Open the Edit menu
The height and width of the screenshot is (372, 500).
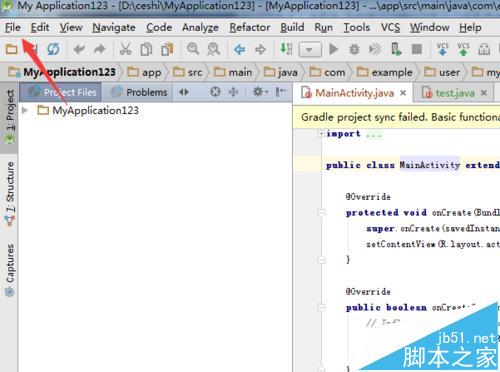[x=40, y=27]
